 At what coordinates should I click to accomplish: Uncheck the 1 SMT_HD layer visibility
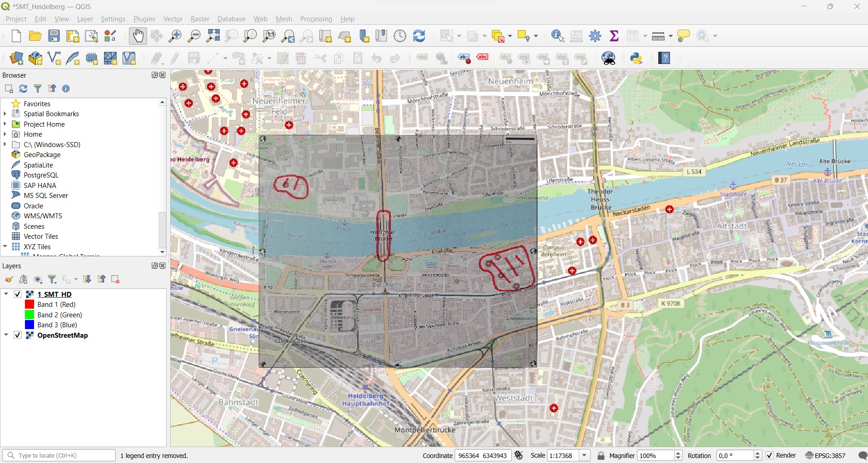pyautogui.click(x=18, y=294)
